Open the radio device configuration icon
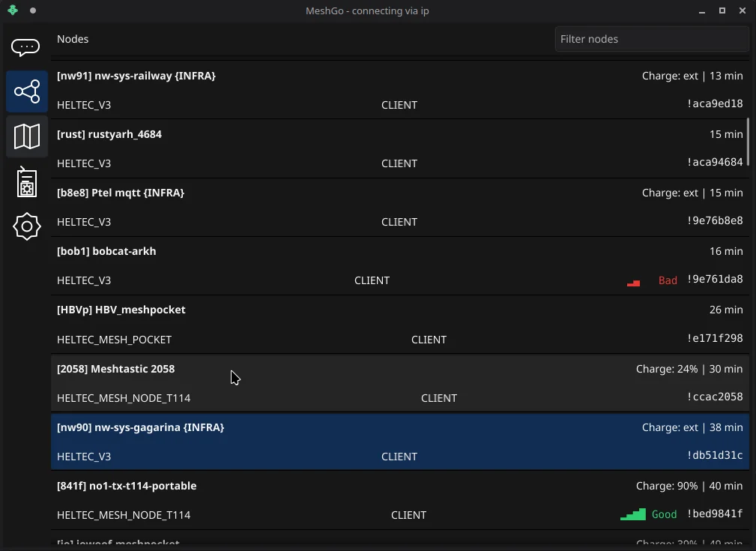The height and width of the screenshot is (551, 756). coord(27,182)
